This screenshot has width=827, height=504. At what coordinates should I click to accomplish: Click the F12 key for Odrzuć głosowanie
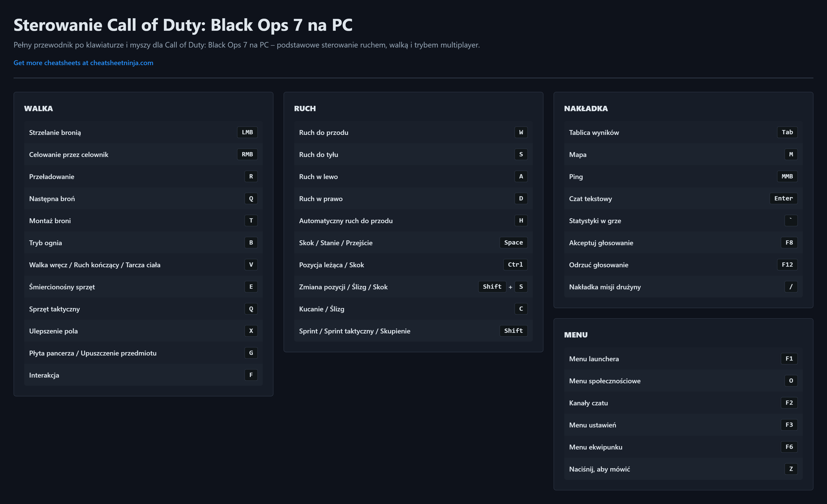point(787,265)
